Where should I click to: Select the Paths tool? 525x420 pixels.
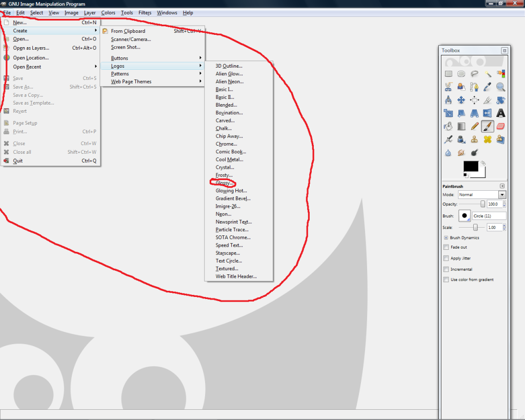pos(474,87)
